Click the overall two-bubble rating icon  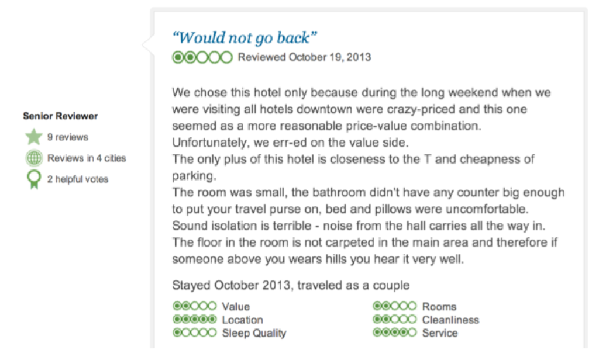(202, 57)
